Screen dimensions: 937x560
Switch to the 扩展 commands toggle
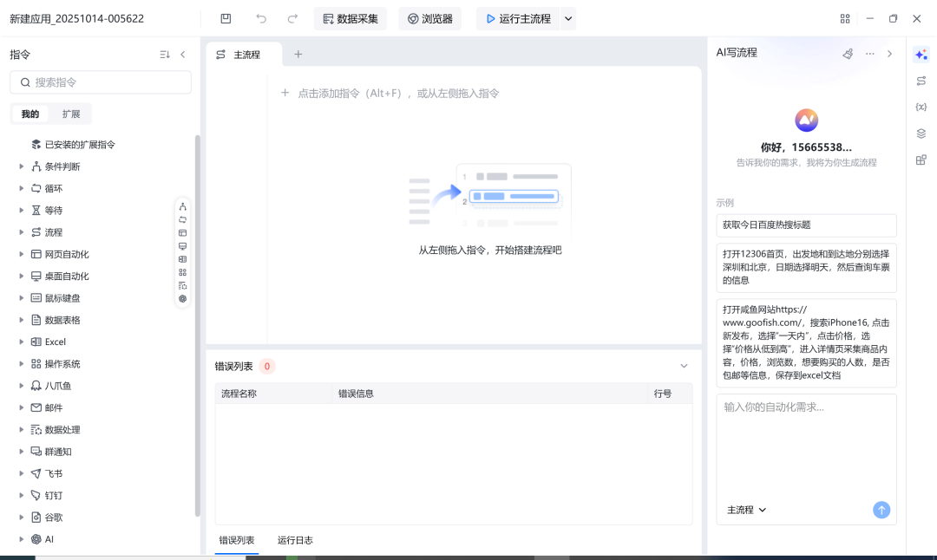click(71, 114)
